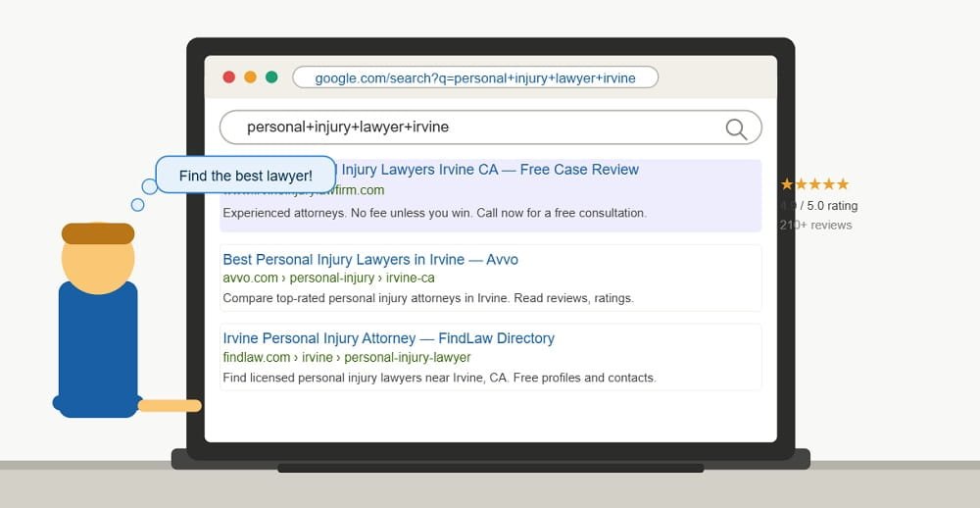
Task: Click the cartoon person's head
Action: click(x=98, y=258)
